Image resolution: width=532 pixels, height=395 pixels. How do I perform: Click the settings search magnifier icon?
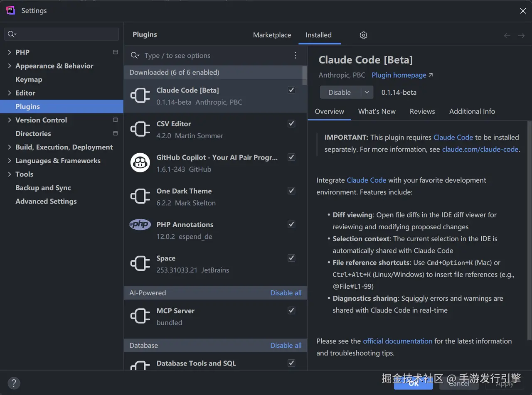[x=12, y=34]
